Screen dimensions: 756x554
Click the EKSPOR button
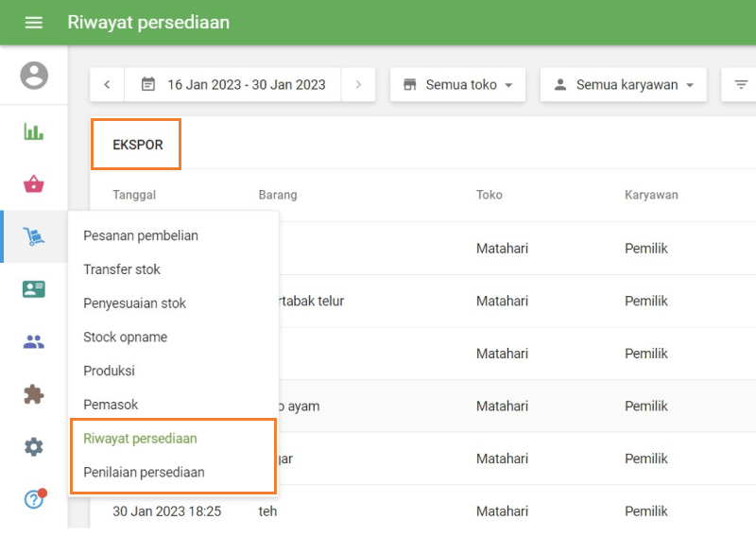[x=137, y=145]
